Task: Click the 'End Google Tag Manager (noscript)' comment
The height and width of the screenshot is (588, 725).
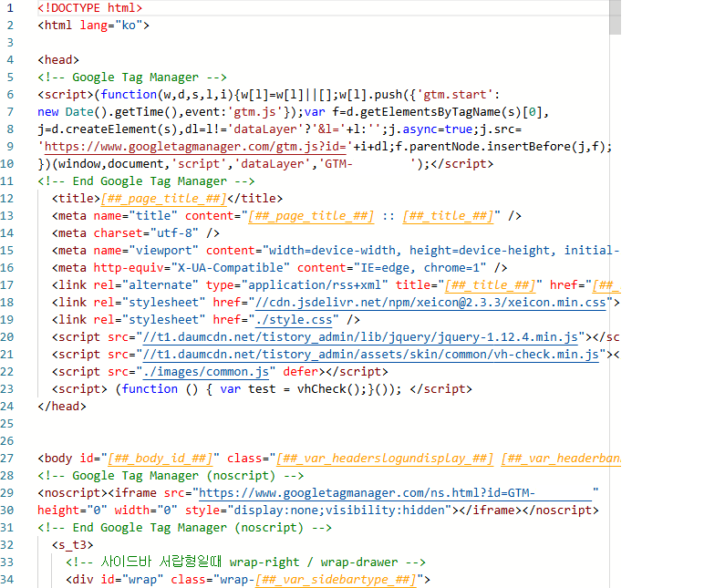Action: 184,528
